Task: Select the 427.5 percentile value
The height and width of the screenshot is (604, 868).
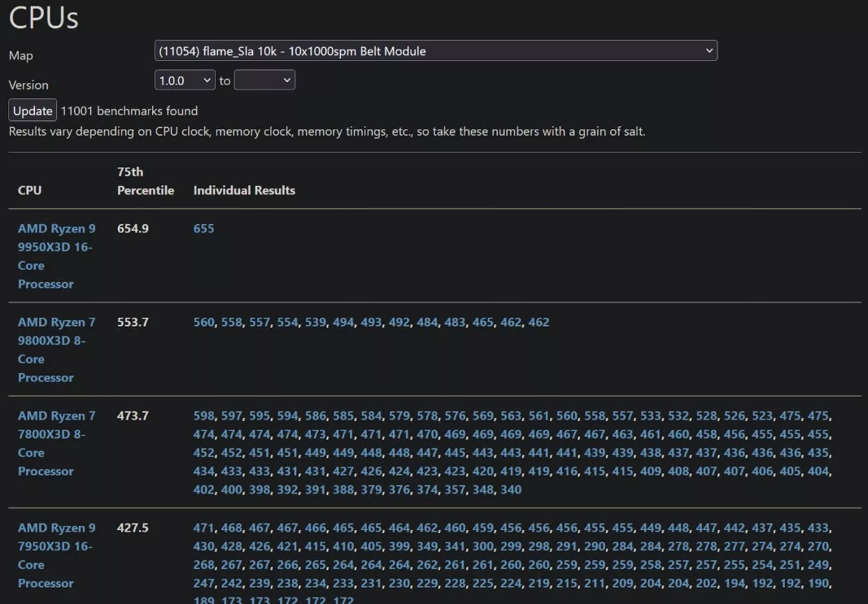Action: point(133,528)
